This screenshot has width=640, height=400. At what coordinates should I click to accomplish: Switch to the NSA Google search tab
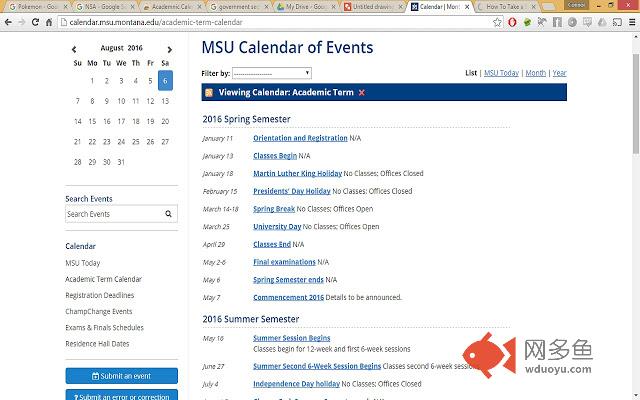pyautogui.click(x=103, y=7)
